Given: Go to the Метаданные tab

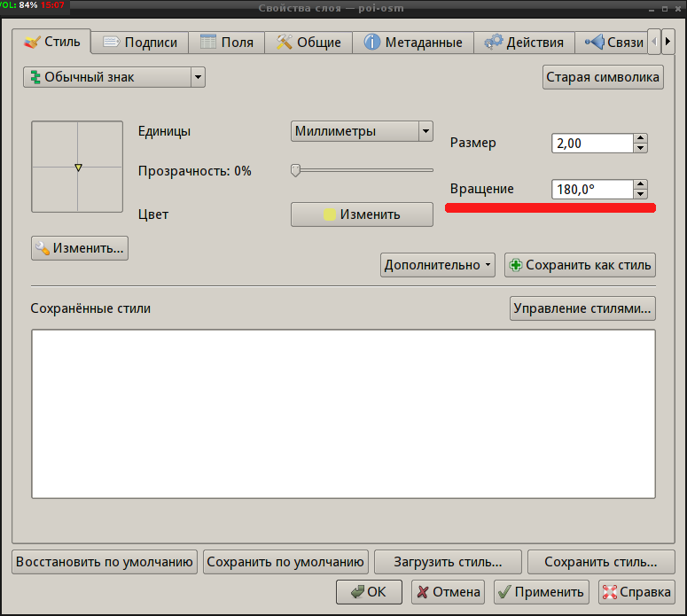Looking at the screenshot, I should point(413,43).
